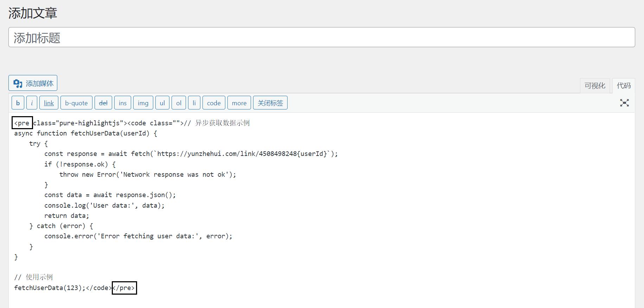644x308 pixels.
Task: Click the line "throw new Error('Network response was not ok');"
Action: tap(148, 175)
